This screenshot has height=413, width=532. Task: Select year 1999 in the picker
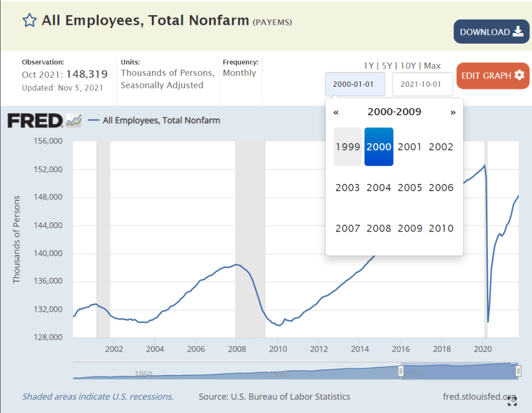coord(347,147)
